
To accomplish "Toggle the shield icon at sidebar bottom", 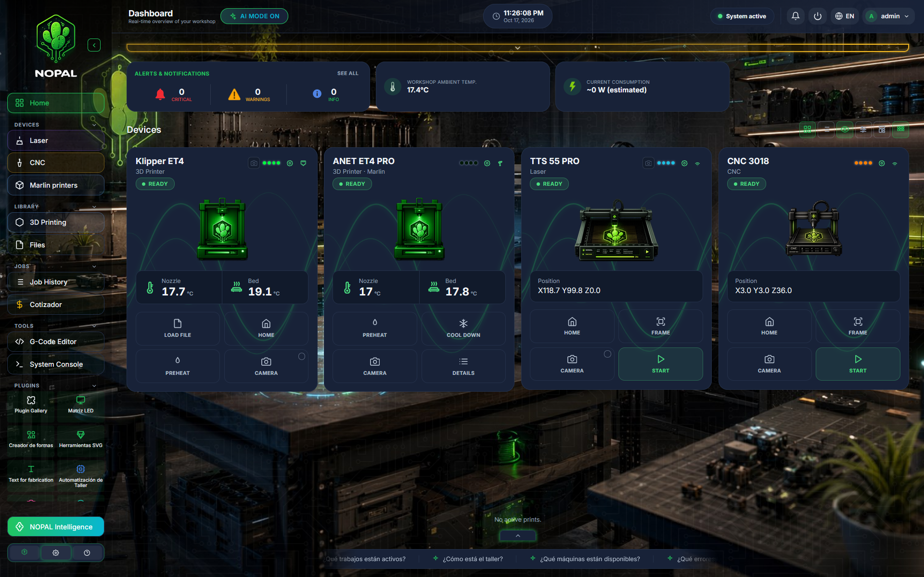I will coord(25,552).
